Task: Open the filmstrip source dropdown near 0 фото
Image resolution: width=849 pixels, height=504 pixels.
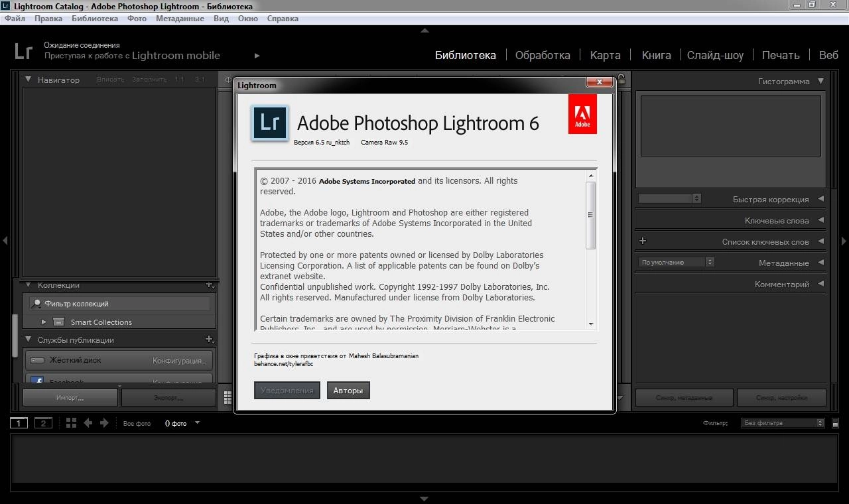Action: tap(197, 422)
